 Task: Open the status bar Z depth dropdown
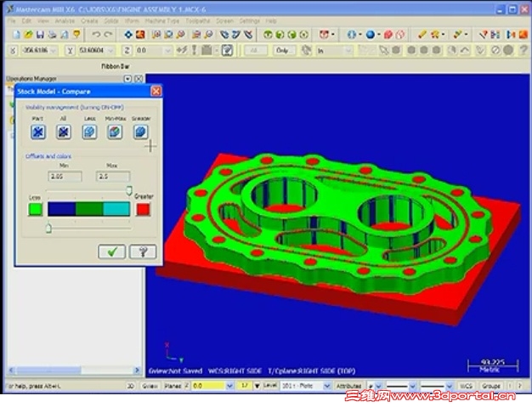click(x=229, y=386)
